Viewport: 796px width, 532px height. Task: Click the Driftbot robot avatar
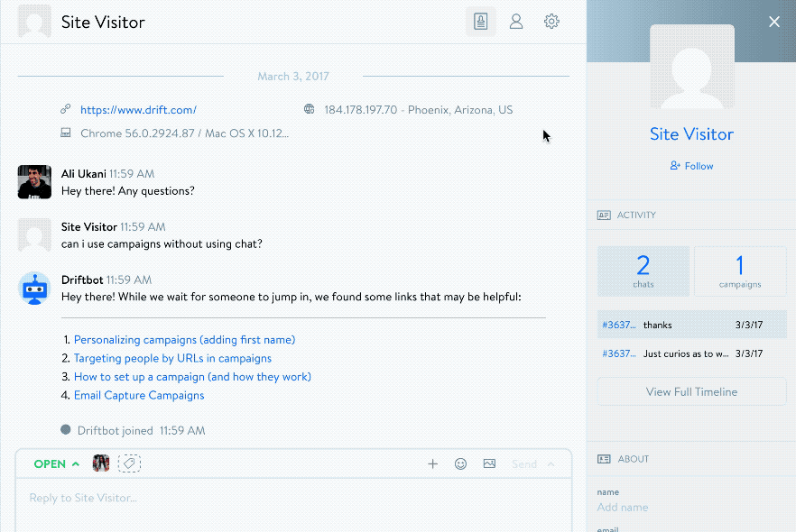34,288
